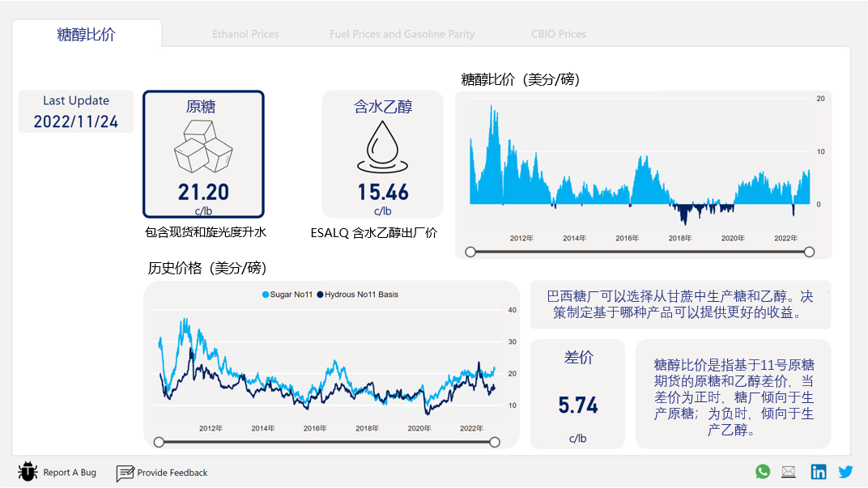Open the LinkedIn icon

(x=818, y=471)
